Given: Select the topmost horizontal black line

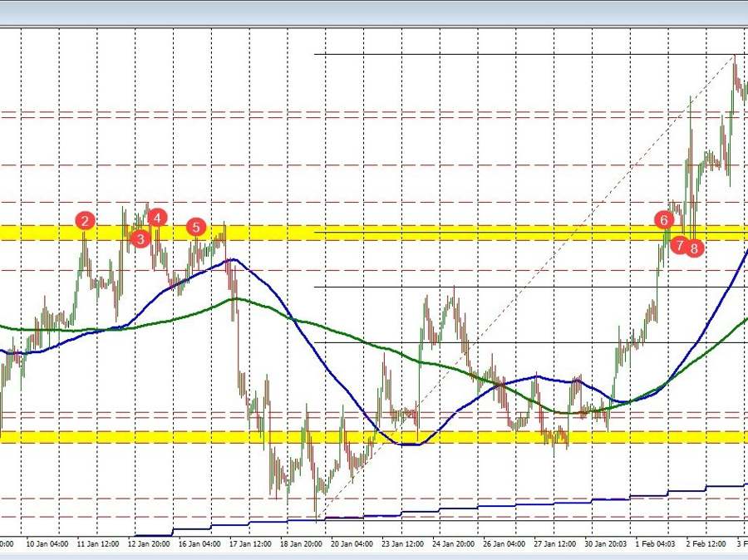Looking at the screenshot, I should coord(499,53).
